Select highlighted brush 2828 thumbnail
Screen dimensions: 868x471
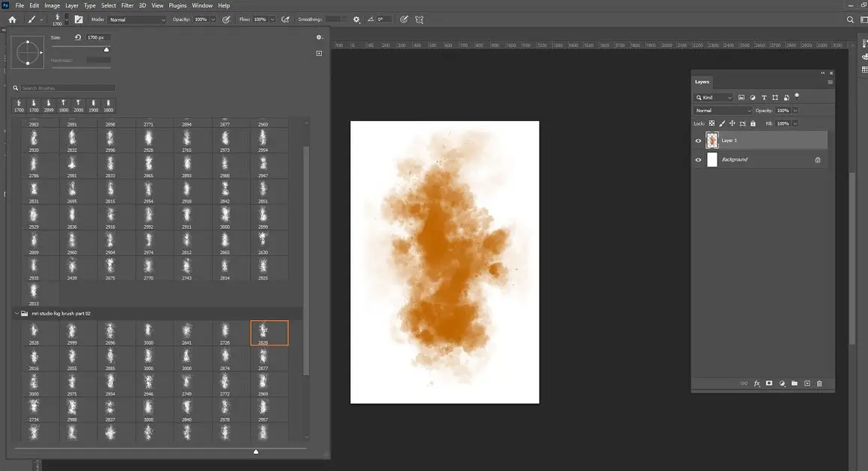[269, 333]
